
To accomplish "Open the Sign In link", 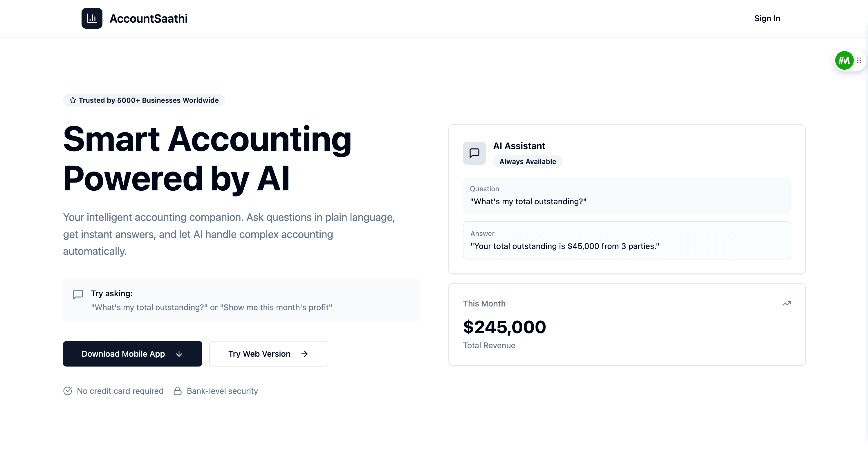I will (767, 19).
